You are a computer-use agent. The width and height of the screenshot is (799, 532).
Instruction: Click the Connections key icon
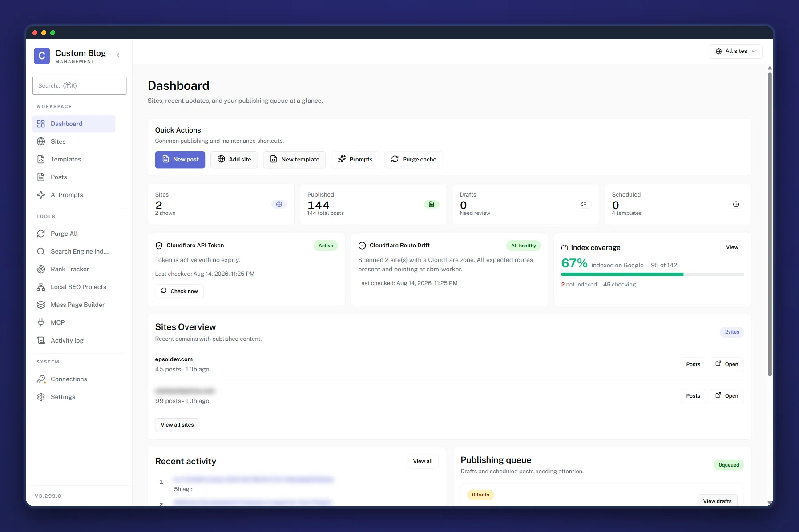pyautogui.click(x=41, y=379)
